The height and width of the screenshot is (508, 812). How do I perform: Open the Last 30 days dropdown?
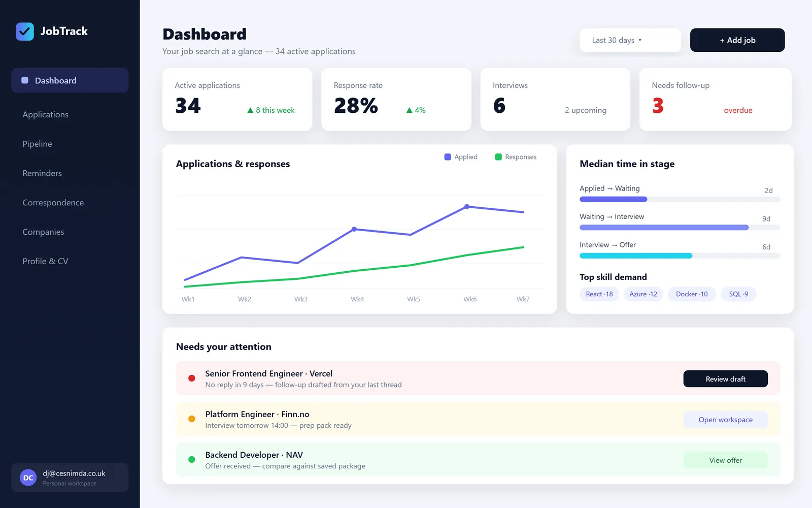click(630, 40)
